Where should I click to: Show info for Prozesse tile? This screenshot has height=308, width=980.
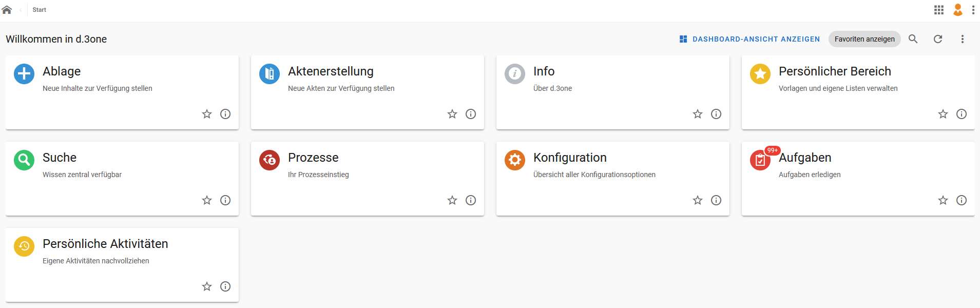tap(471, 200)
